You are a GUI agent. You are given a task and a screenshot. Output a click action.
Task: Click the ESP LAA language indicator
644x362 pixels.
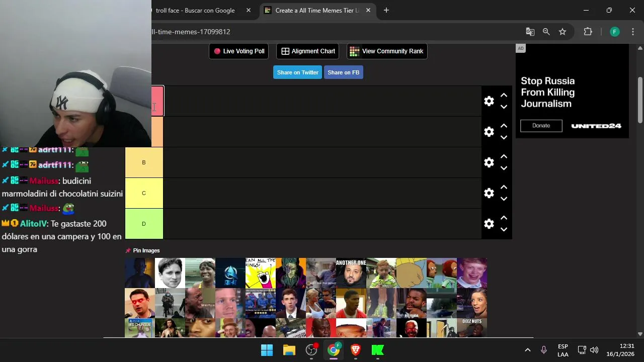563,350
